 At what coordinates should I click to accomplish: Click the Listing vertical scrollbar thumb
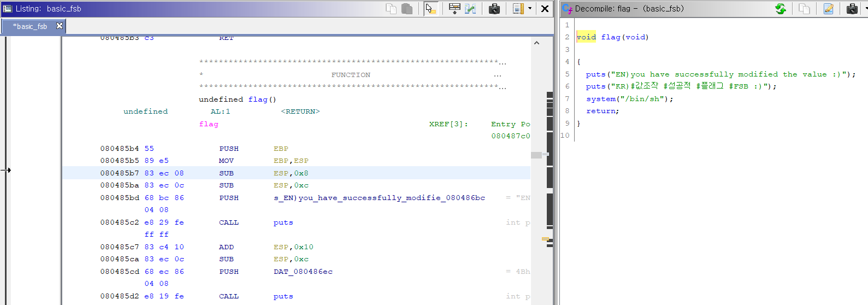(536, 155)
